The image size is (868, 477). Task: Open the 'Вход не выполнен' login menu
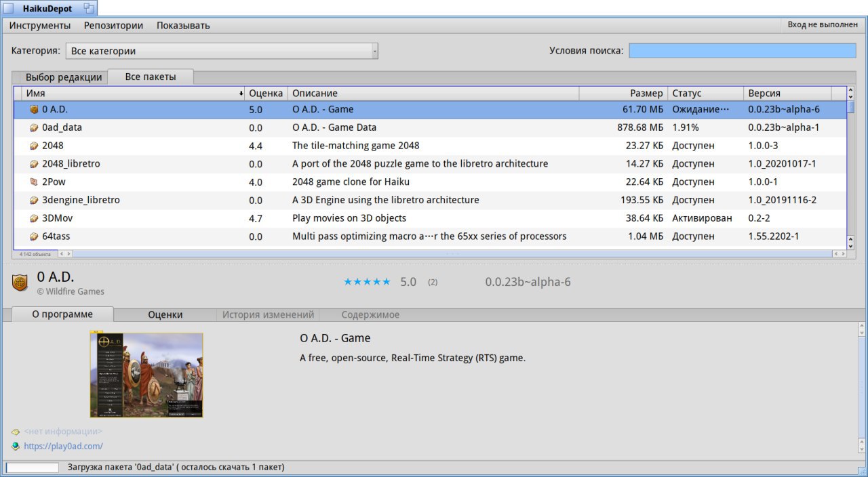pyautogui.click(x=823, y=24)
